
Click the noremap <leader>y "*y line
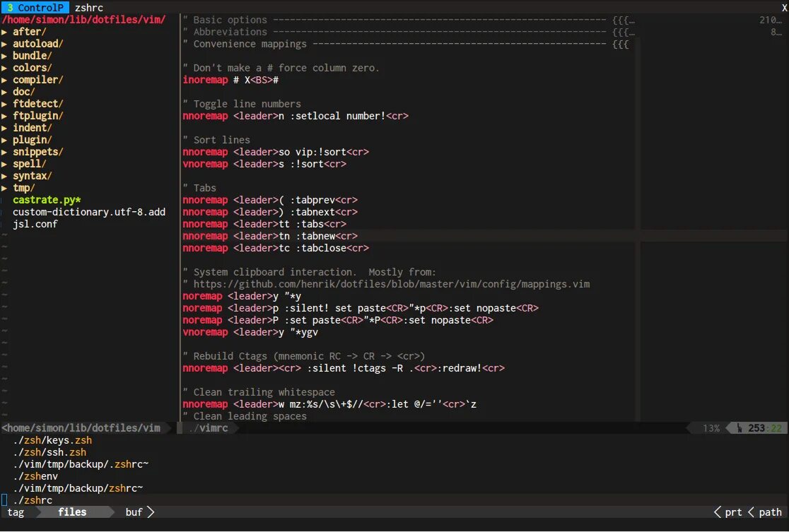click(242, 296)
